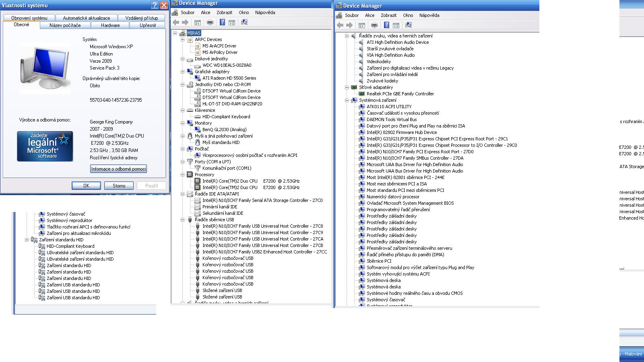This screenshot has width=644, height=362.
Task: Collapse the Řadiče sběrnice USB branch
Action: point(183,220)
